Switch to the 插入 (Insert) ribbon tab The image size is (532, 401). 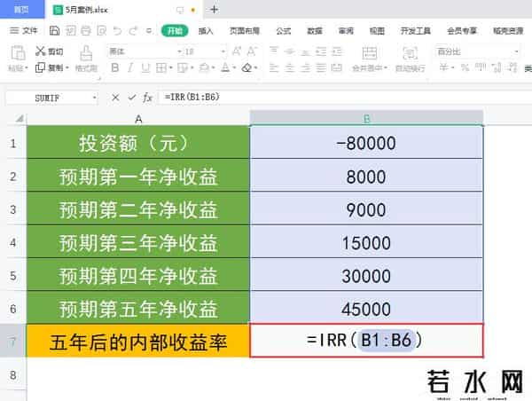(206, 30)
